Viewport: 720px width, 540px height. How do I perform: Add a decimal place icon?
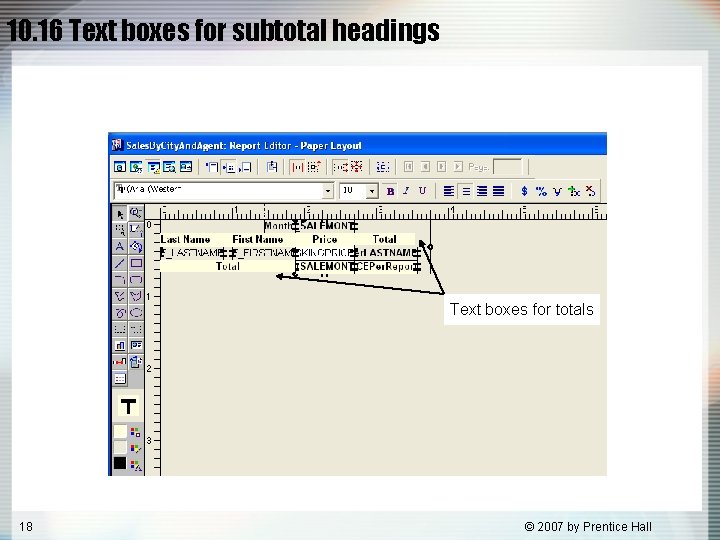point(574,191)
